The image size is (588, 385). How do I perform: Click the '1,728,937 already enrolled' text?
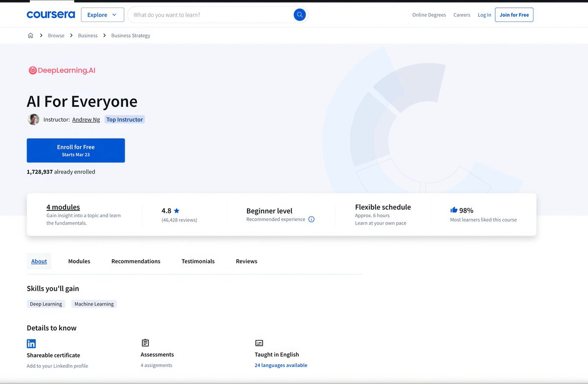(61, 172)
